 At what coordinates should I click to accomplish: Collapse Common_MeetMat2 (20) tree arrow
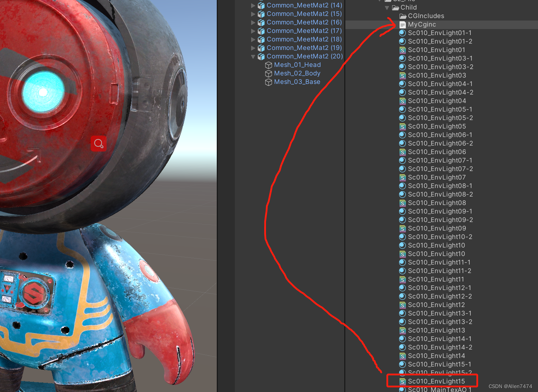[x=253, y=56]
